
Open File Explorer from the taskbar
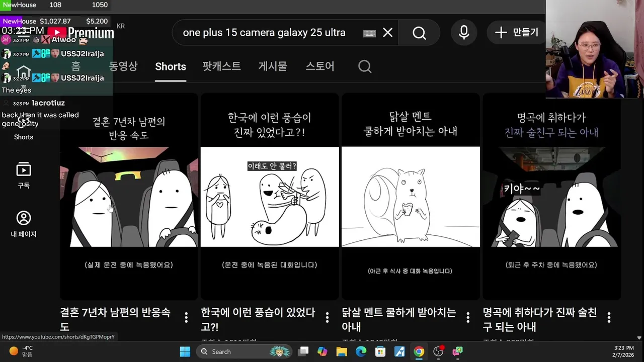click(342, 351)
